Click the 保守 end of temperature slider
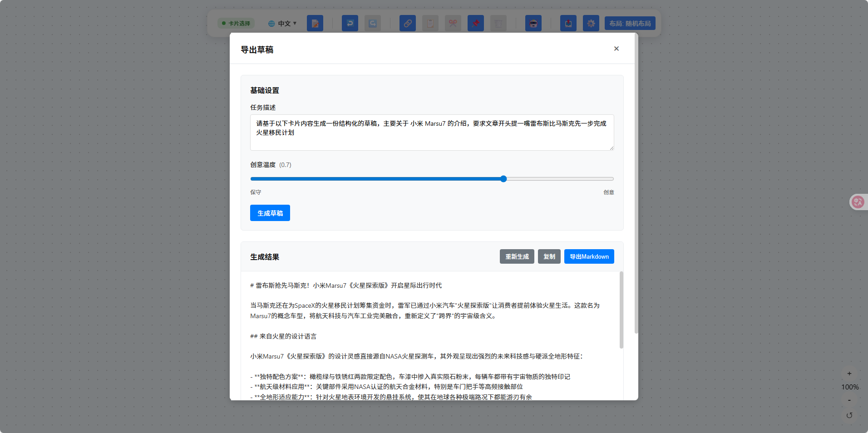Viewport: 868px width, 433px height. (x=256, y=192)
